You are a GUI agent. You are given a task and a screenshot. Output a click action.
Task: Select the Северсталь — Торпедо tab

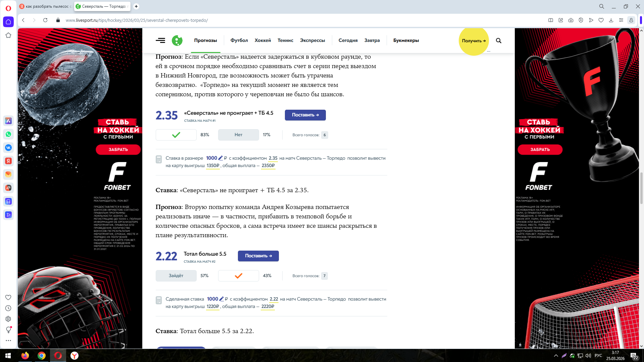pos(103,6)
